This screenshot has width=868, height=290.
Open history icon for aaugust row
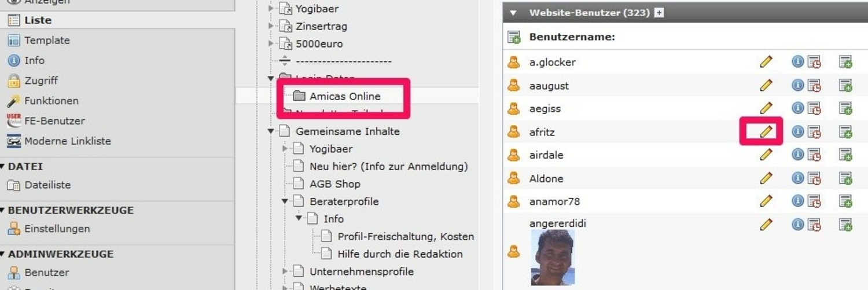[x=814, y=86]
